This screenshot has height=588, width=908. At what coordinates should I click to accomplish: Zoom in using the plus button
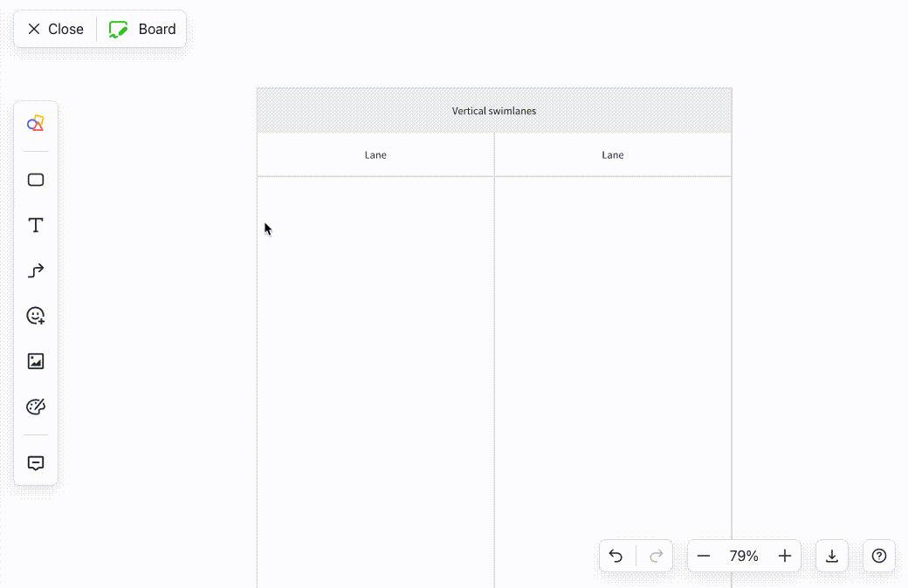tap(784, 556)
